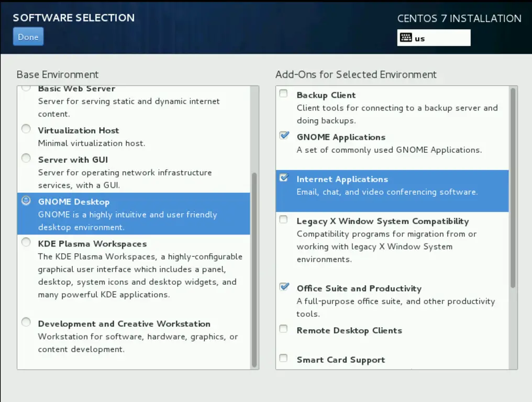
Task: Click the 'Basic Web Server' label
Action: click(x=76, y=88)
